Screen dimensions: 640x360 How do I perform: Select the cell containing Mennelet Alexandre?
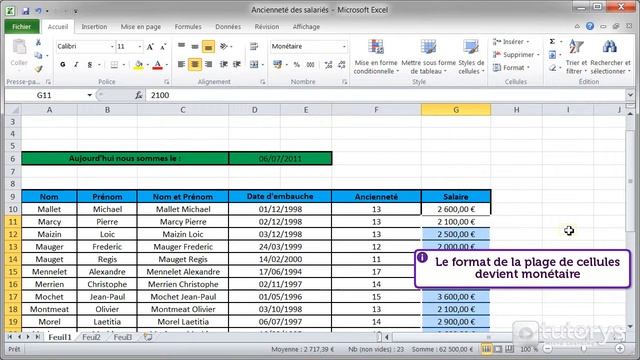pos(183,272)
